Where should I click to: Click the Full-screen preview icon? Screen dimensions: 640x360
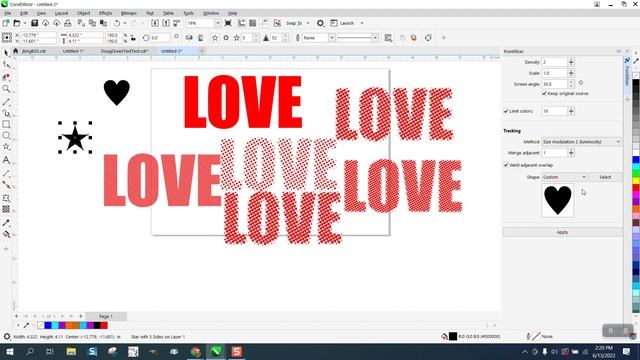228,23
